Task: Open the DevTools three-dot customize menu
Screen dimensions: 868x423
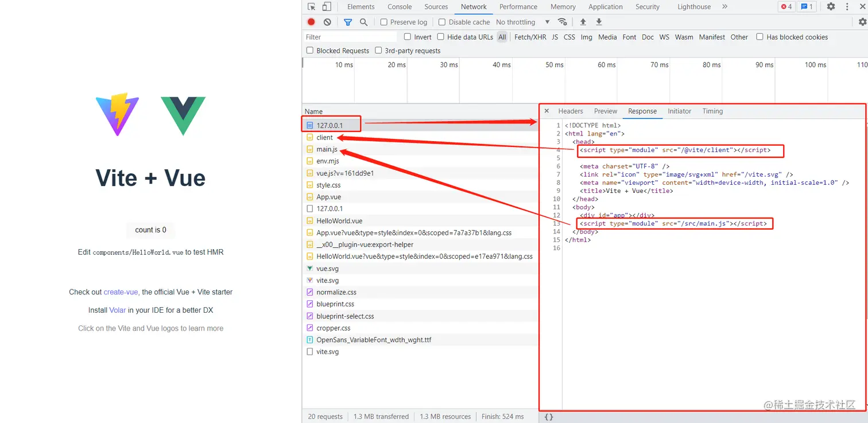Action: [847, 7]
